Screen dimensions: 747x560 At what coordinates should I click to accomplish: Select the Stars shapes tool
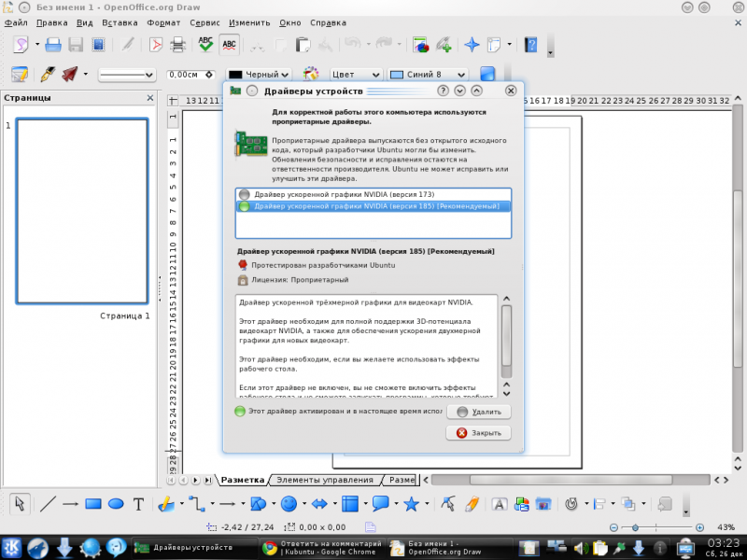pyautogui.click(x=411, y=503)
